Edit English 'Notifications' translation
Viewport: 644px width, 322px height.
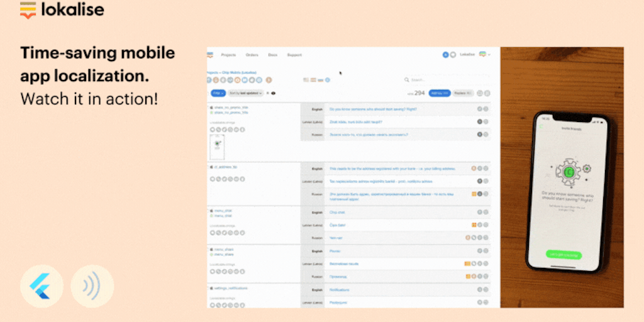(339, 289)
